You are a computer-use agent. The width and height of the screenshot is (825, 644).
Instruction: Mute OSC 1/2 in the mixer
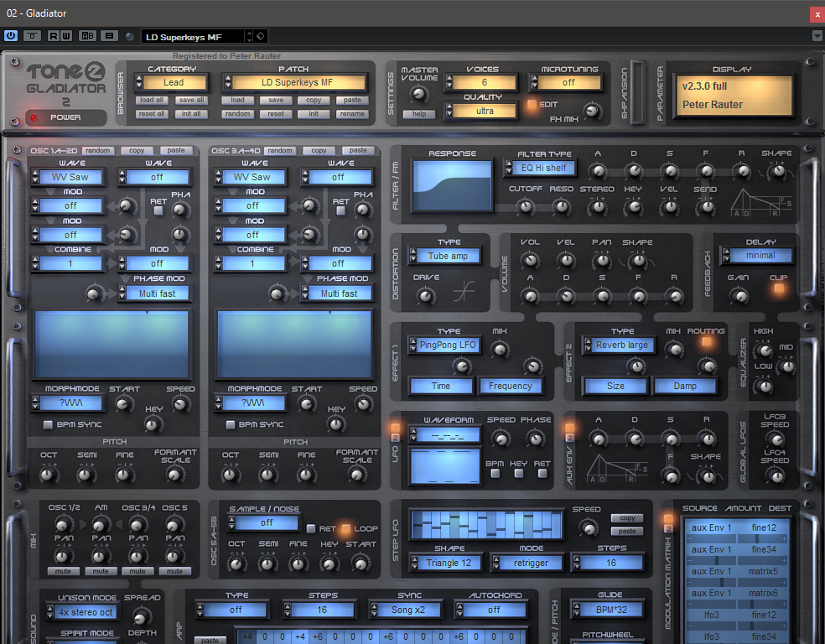click(x=63, y=571)
